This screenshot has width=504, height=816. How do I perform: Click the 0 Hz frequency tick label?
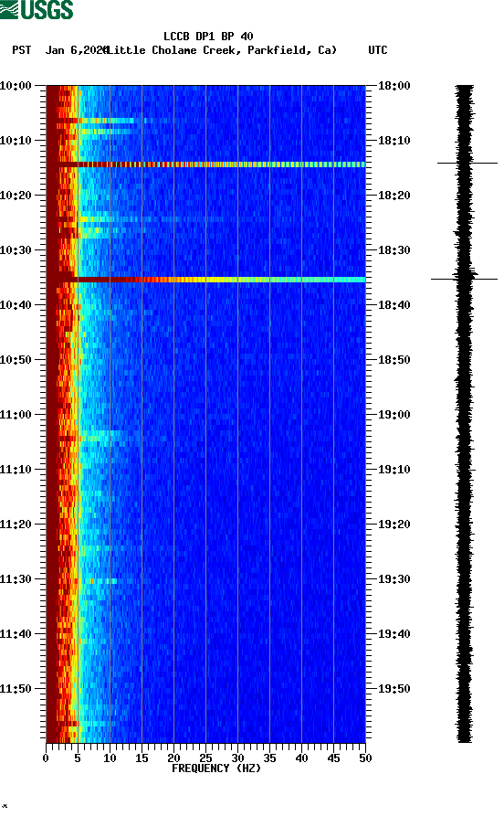point(47,758)
